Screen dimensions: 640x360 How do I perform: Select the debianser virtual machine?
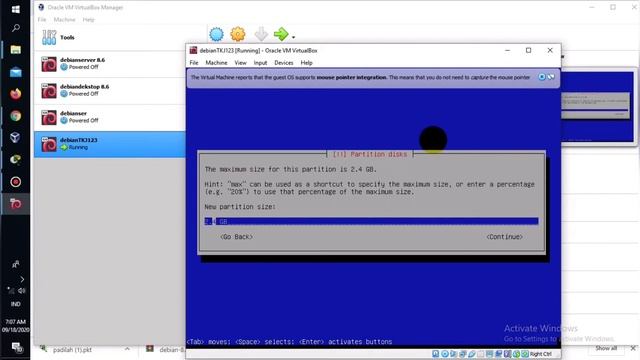point(109,117)
